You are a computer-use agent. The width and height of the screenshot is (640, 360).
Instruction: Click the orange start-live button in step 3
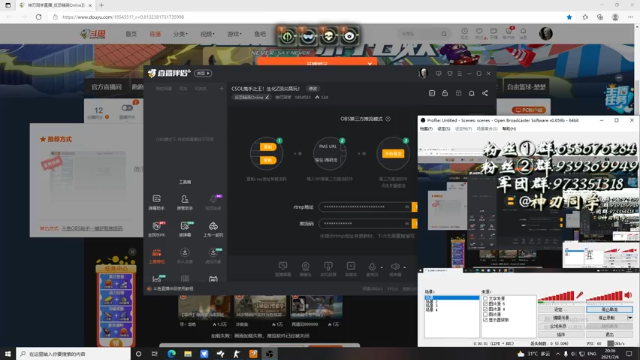coord(393,153)
